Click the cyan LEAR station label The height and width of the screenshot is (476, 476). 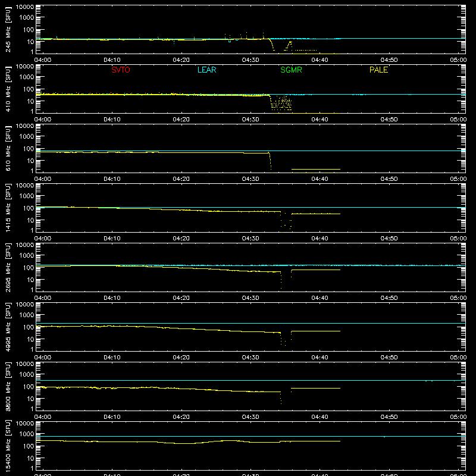point(206,70)
